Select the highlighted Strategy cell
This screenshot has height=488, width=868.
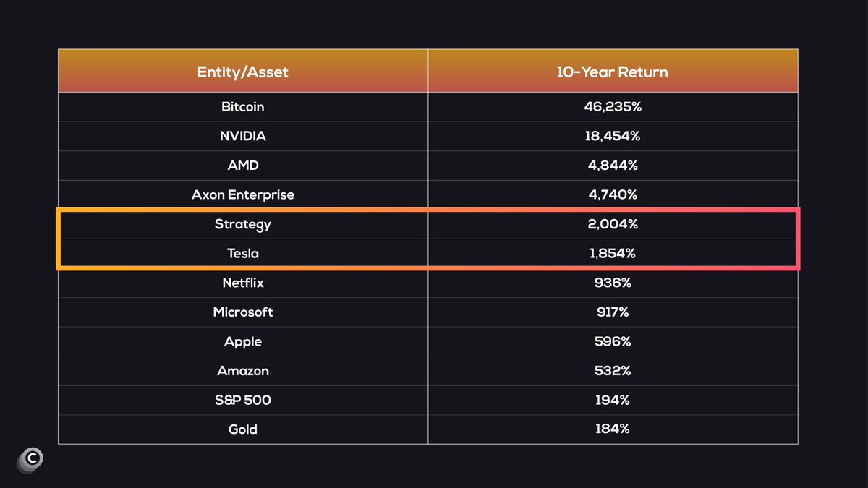(x=243, y=224)
